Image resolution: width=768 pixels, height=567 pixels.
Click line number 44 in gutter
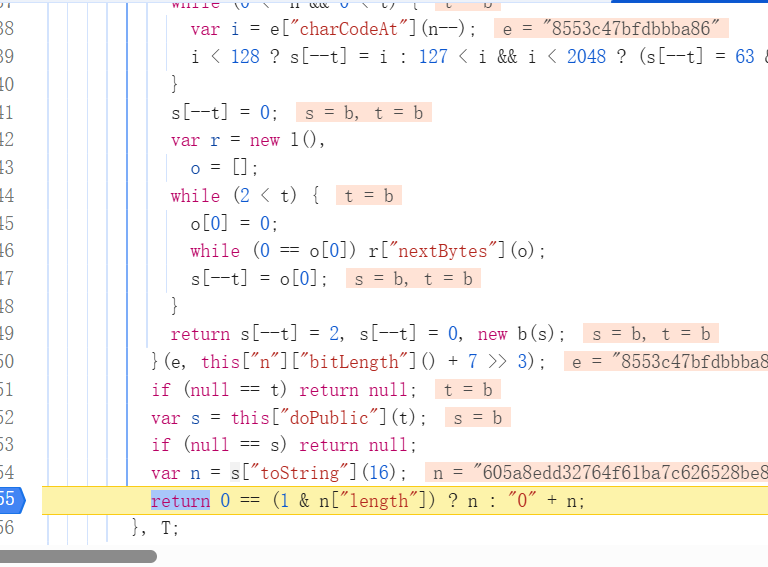coord(7,196)
